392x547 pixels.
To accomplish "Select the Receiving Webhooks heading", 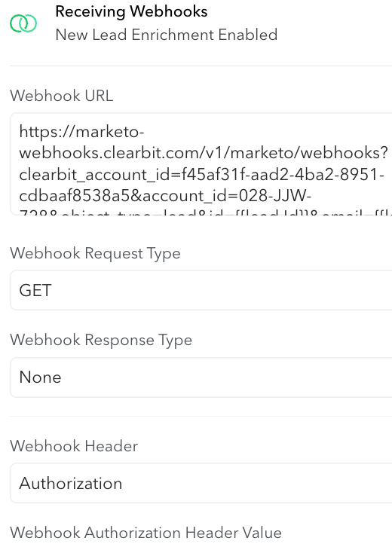I will (131, 11).
